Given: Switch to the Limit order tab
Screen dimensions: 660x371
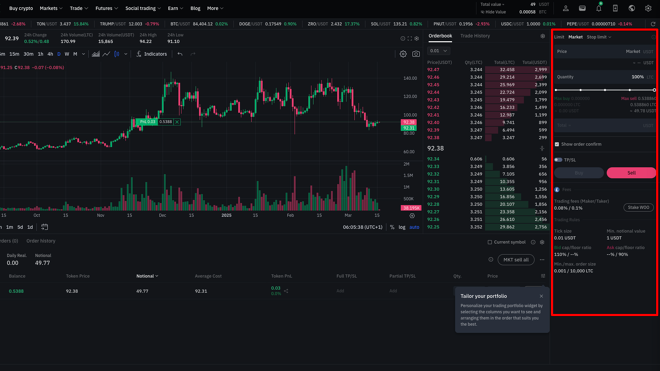Looking at the screenshot, I should tap(559, 37).
